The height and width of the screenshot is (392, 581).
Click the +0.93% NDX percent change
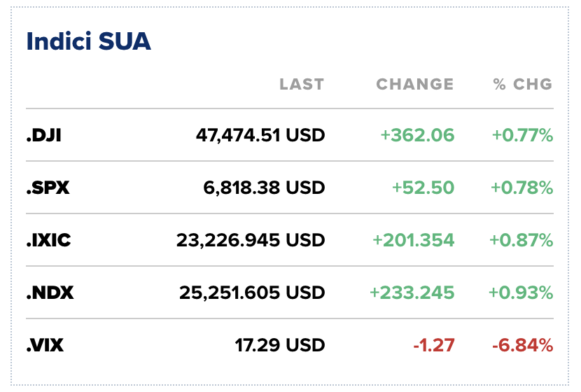click(x=521, y=293)
